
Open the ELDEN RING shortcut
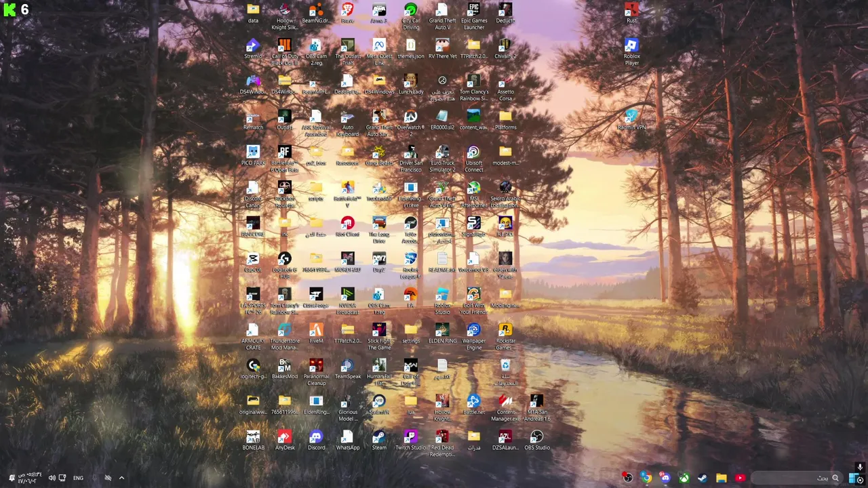(442, 334)
